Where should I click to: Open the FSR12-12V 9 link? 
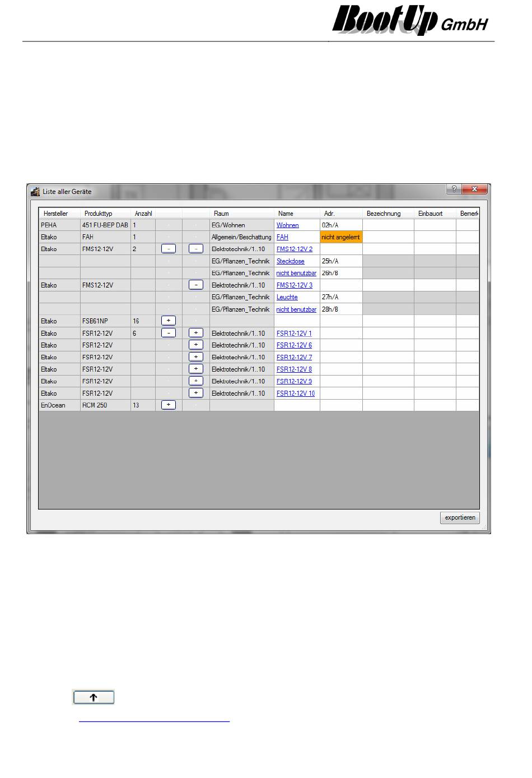[294, 381]
